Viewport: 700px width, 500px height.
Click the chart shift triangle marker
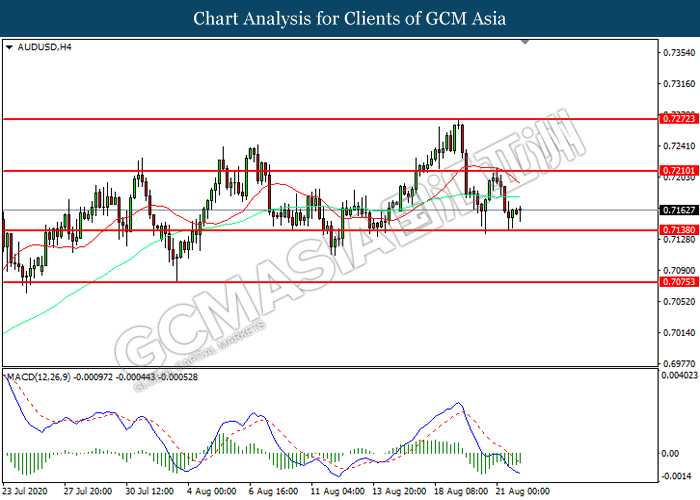[x=525, y=42]
